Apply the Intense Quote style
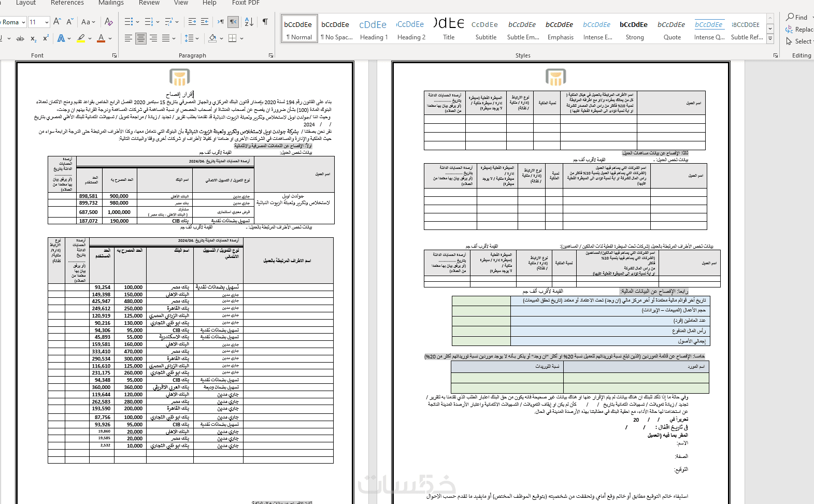The height and width of the screenshot is (504, 814). [x=709, y=29]
